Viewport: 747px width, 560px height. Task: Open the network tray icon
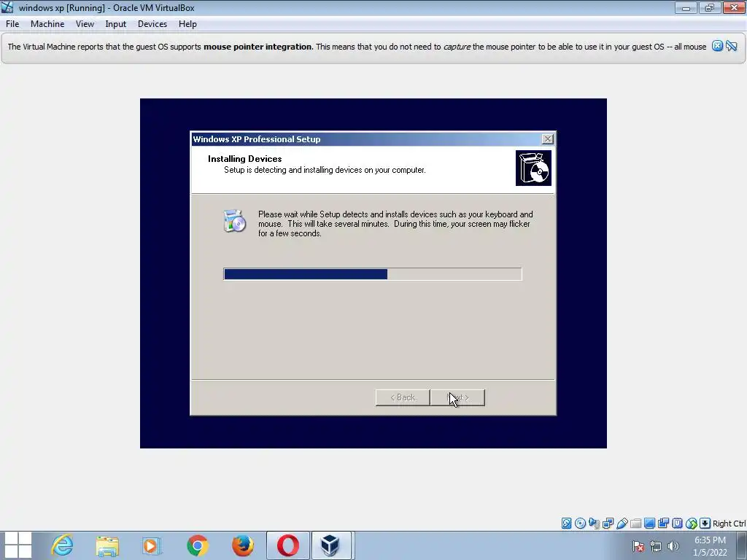(x=656, y=546)
